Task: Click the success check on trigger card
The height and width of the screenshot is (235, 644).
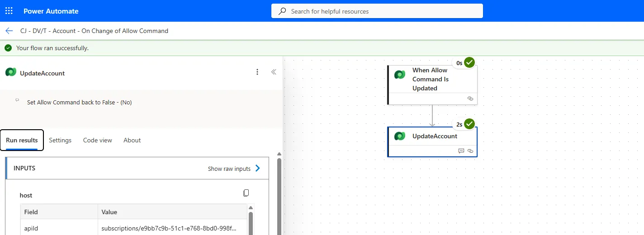Action: pyautogui.click(x=469, y=62)
